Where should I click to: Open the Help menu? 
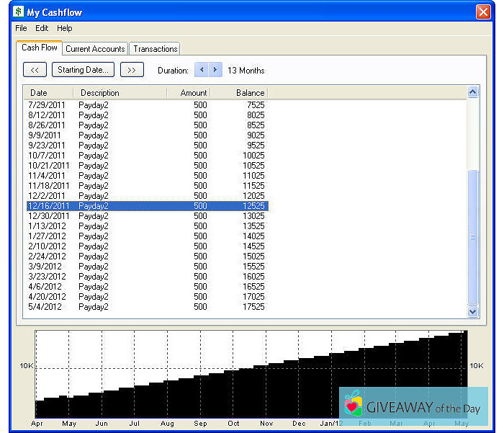coord(65,28)
